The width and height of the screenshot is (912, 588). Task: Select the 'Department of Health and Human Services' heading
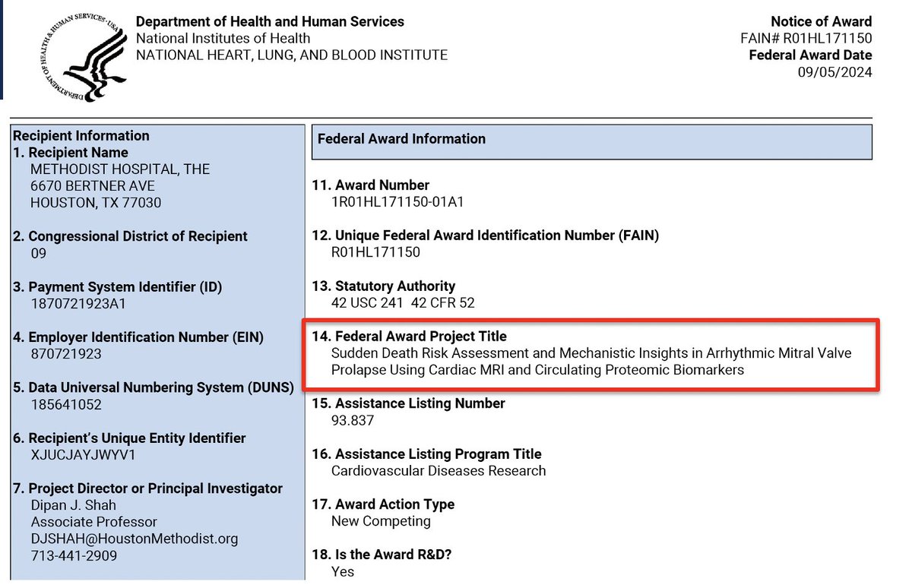tap(271, 22)
